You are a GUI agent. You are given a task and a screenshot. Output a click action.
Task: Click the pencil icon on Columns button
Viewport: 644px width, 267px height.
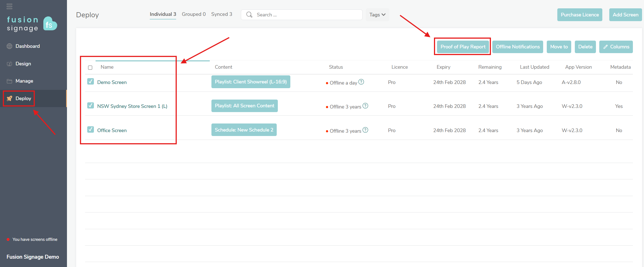pyautogui.click(x=606, y=47)
